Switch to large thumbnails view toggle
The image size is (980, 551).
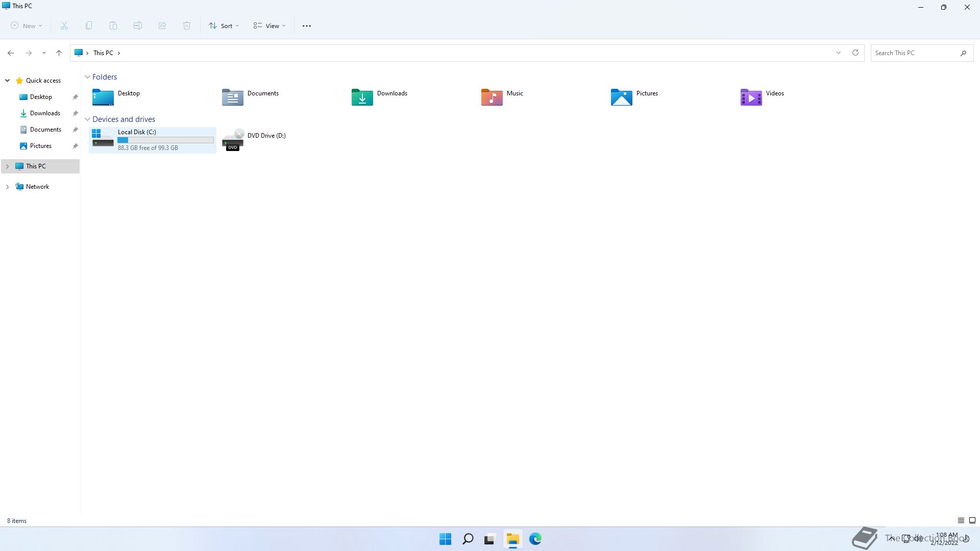point(972,520)
